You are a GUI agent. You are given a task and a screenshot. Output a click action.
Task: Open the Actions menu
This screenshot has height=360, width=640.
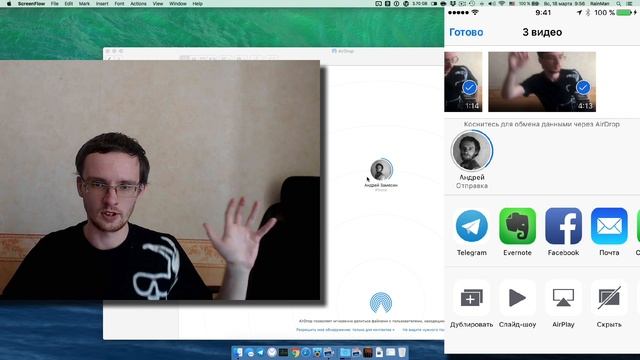(x=138, y=3)
